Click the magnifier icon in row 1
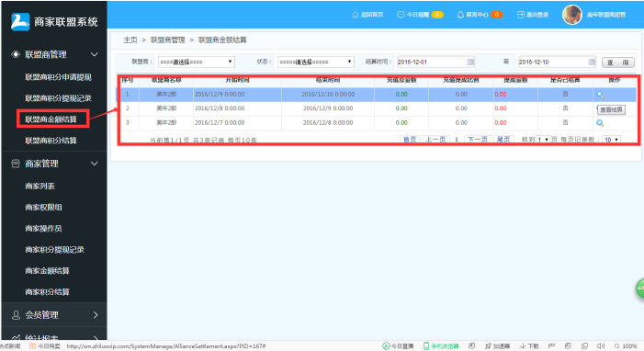This screenshot has height=351, width=644. coord(600,95)
